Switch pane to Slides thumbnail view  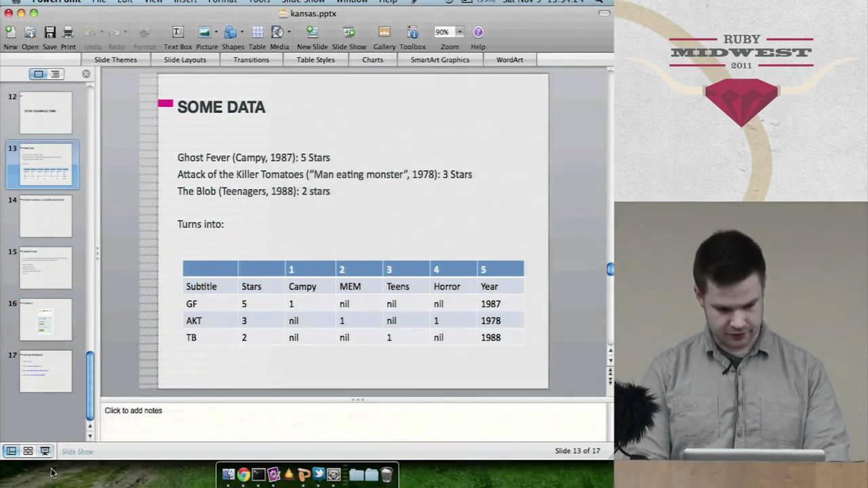coord(38,74)
